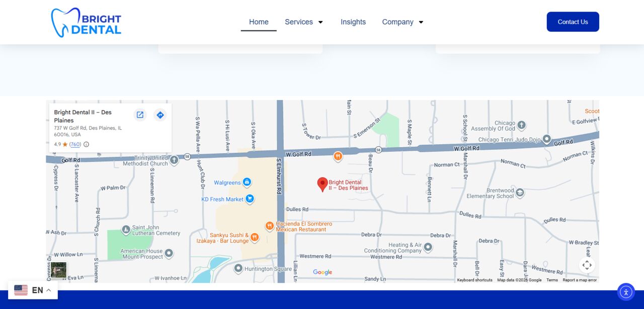
Task: Click the 737 W Golf Rd address text
Action: (x=88, y=131)
